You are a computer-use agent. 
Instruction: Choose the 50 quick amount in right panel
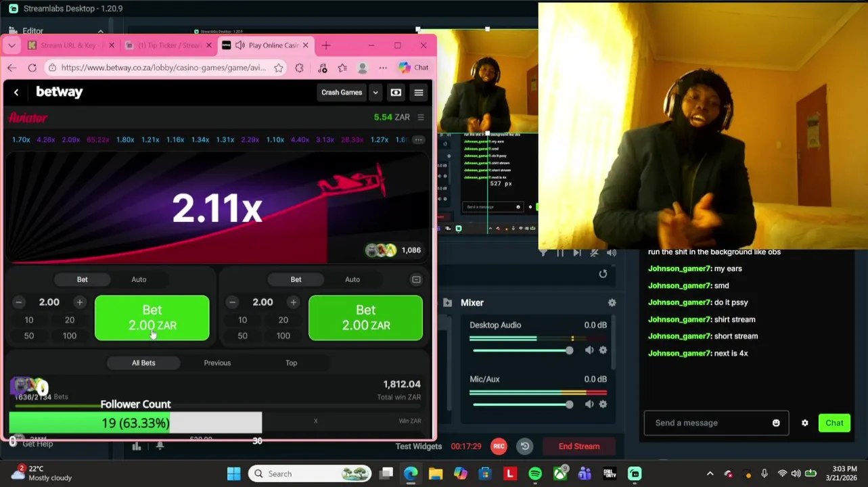coord(243,335)
